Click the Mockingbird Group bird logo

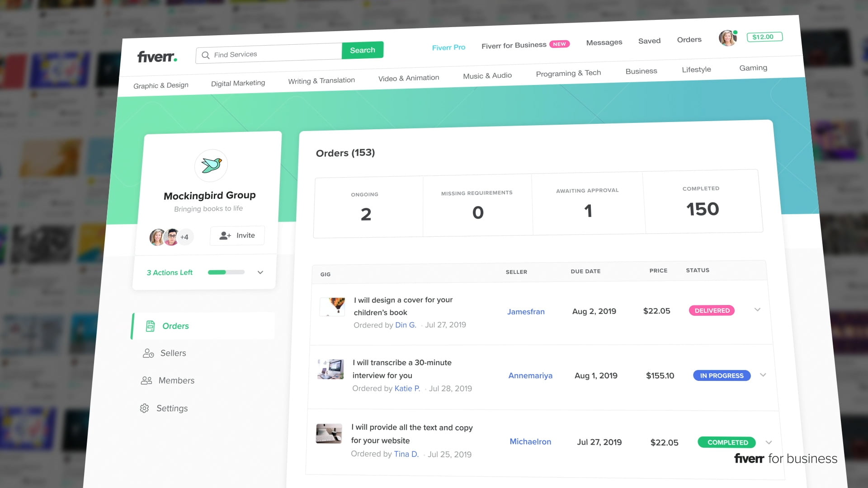tap(211, 165)
